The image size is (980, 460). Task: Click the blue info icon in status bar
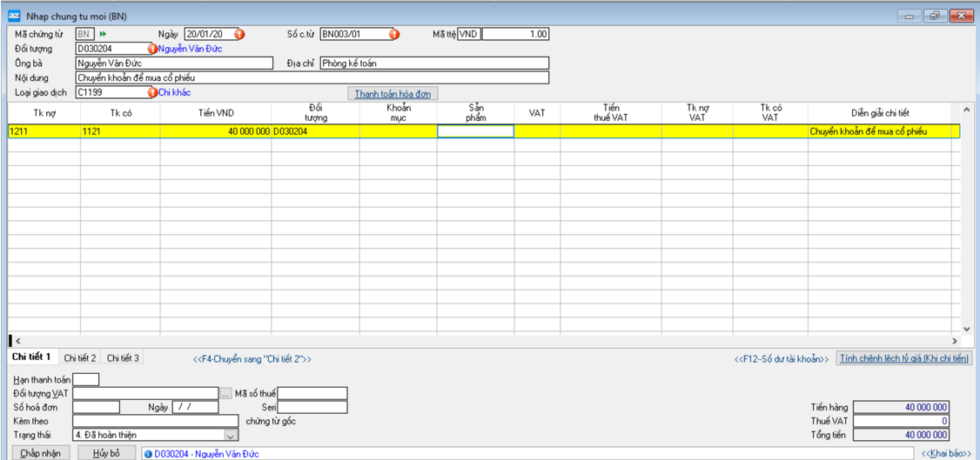click(148, 454)
